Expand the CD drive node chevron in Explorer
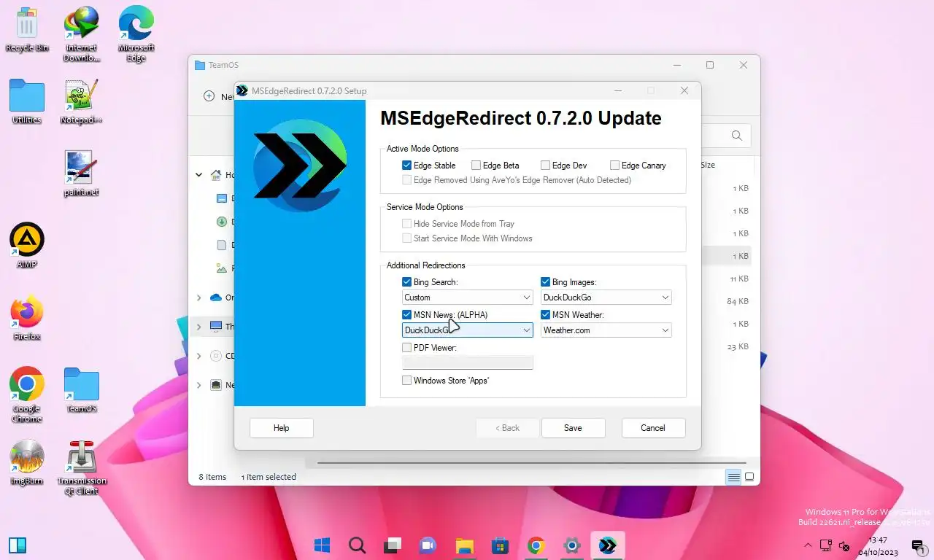This screenshot has width=934, height=560. pos(199,356)
